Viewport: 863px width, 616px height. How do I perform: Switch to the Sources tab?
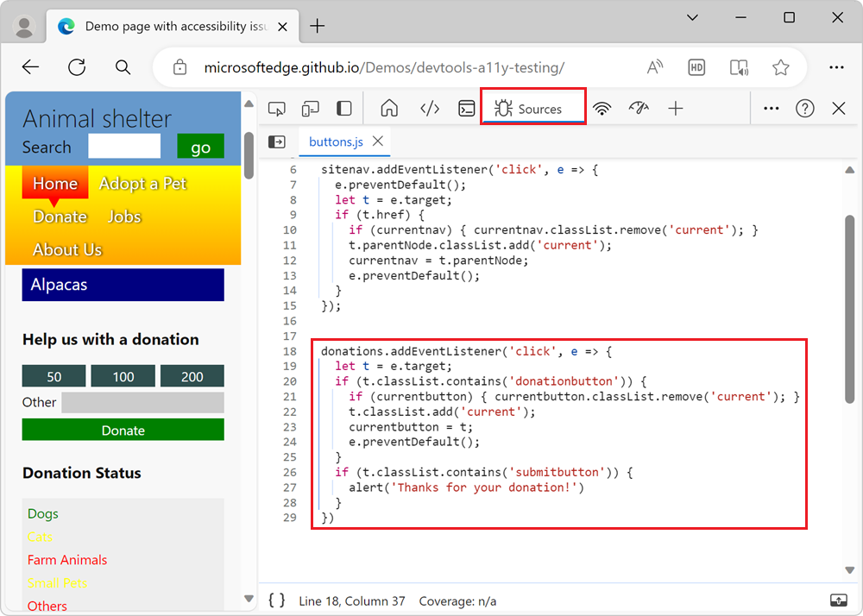pyautogui.click(x=533, y=108)
